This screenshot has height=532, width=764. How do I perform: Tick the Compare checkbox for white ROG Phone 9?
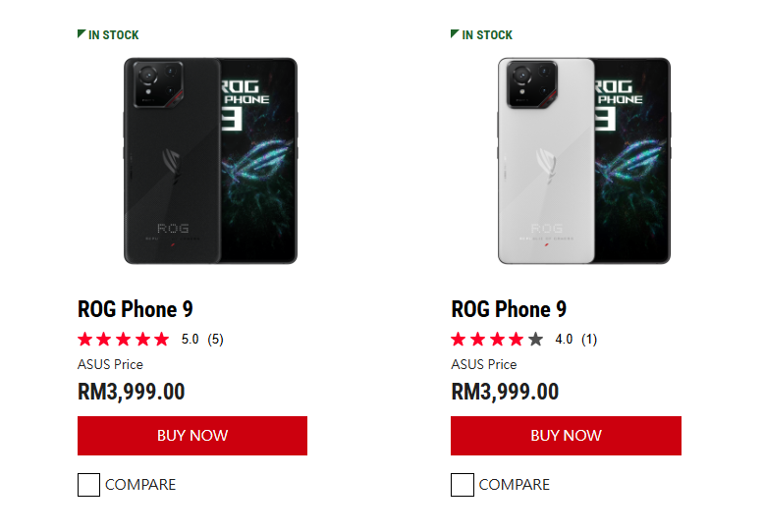463,485
